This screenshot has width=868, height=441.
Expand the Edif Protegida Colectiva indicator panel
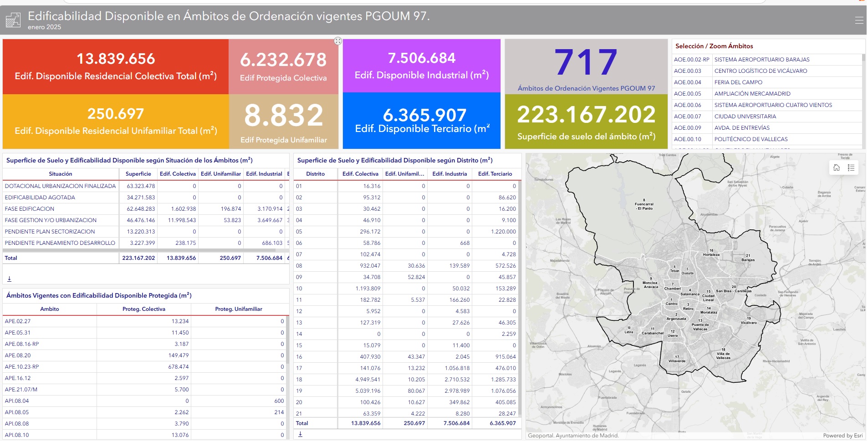337,41
